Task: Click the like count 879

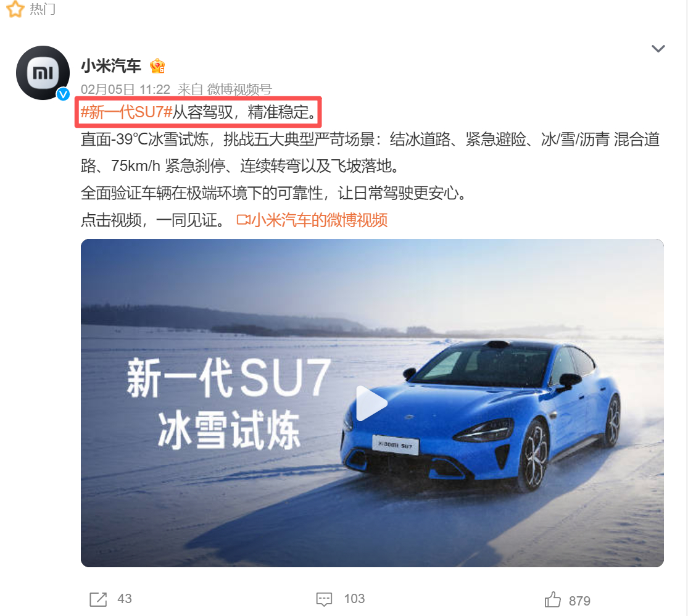Action: pyautogui.click(x=579, y=601)
